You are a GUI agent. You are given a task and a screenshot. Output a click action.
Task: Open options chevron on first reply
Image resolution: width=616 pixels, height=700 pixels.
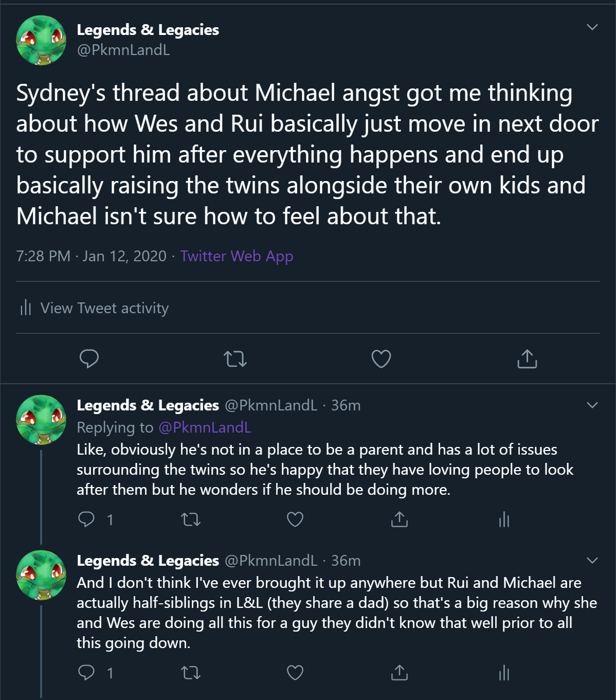[592, 405]
